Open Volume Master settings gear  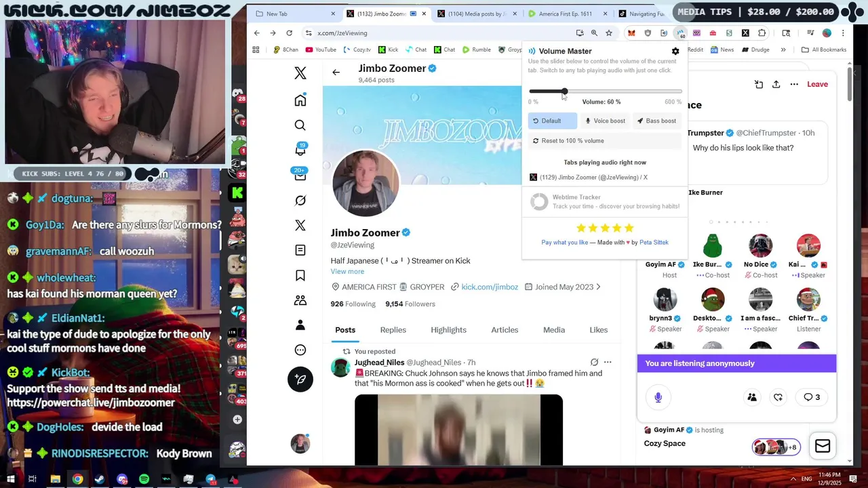[x=675, y=51]
